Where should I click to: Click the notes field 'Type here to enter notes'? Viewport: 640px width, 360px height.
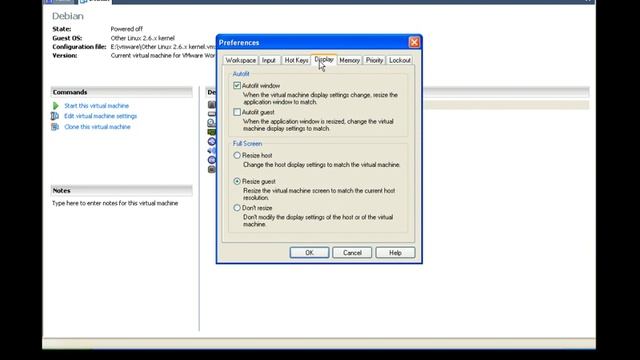pyautogui.click(x=115, y=203)
